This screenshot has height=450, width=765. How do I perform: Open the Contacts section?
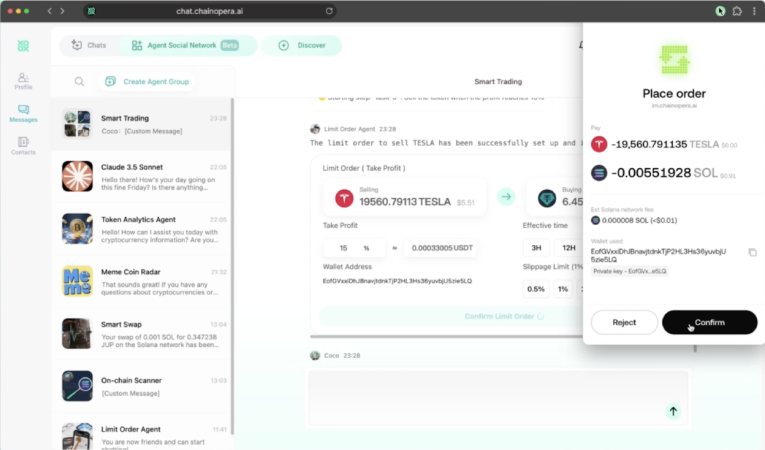[23, 146]
